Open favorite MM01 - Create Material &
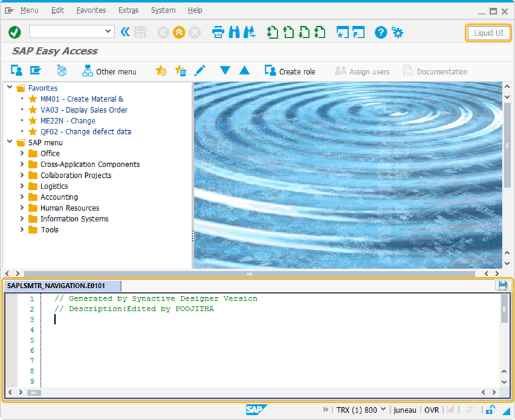The width and height of the screenshot is (515, 420). [82, 99]
